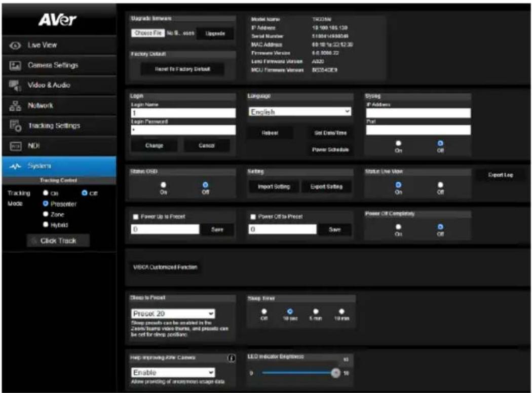This screenshot has height=393, width=532.
Task: Click the login Cancel button
Action: coord(207,145)
